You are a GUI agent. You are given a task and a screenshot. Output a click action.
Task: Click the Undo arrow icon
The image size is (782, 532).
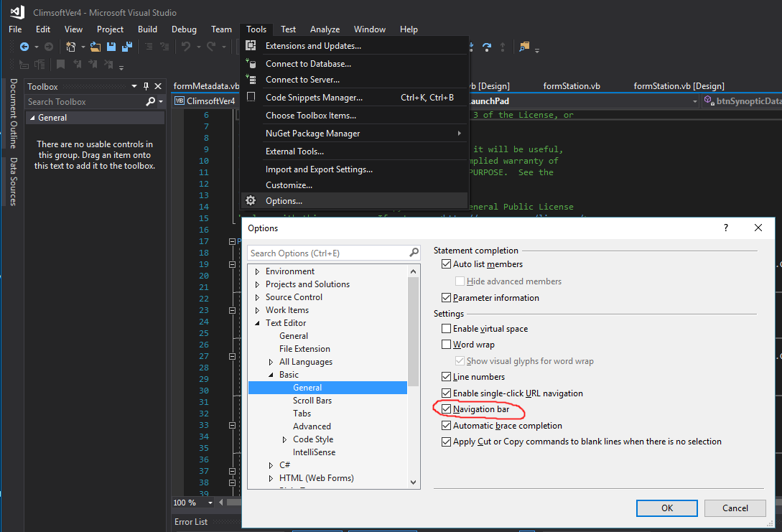point(186,47)
